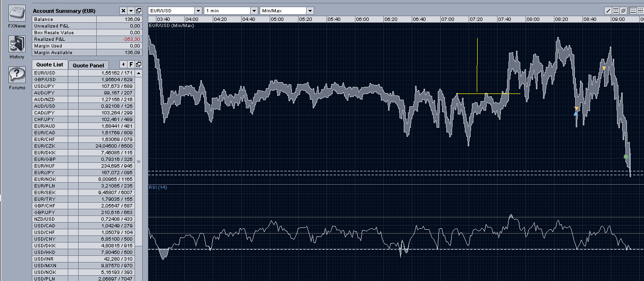Detach the Account Summary panel window
The height and width of the screenshot is (281, 644).
pos(138,10)
